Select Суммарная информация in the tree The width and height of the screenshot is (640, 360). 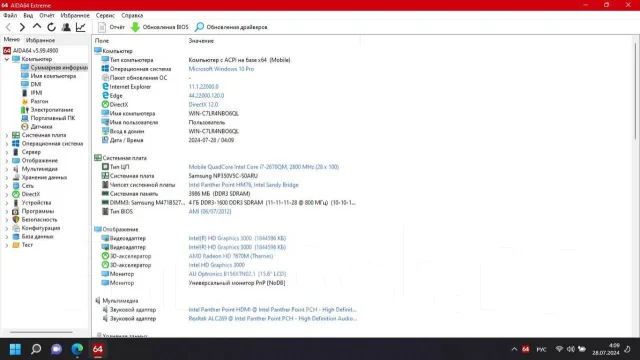[x=54, y=67]
